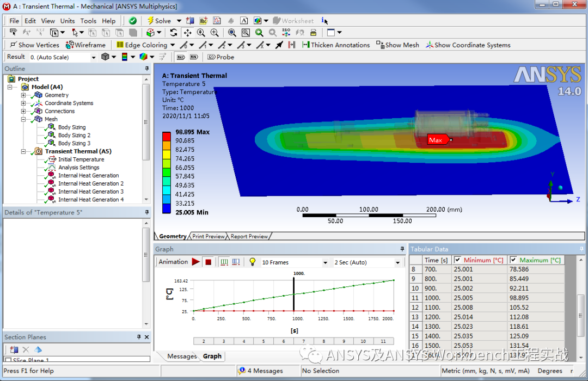Toggle Wireframe display mode
Viewport: 588px width, 381px height.
point(86,45)
